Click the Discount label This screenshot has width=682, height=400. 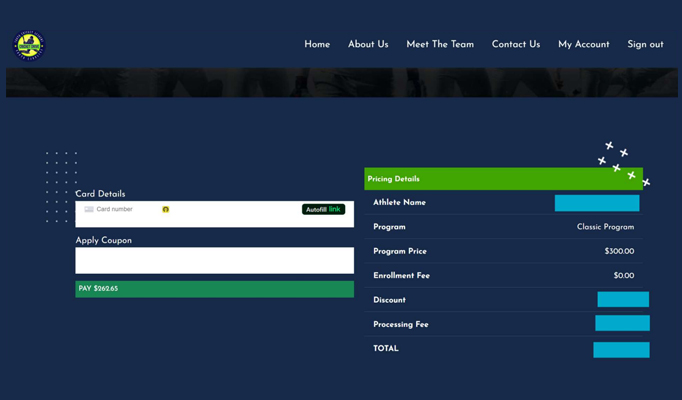pos(389,300)
